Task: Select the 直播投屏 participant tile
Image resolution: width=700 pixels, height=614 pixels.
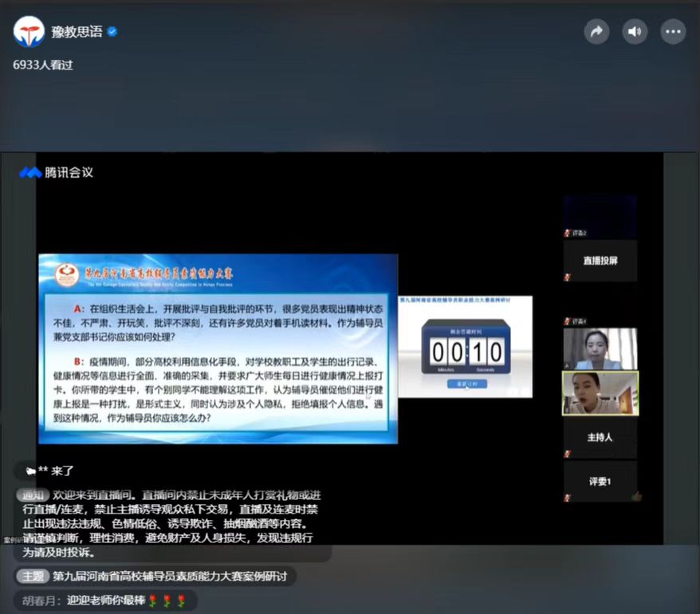Action: (x=600, y=260)
